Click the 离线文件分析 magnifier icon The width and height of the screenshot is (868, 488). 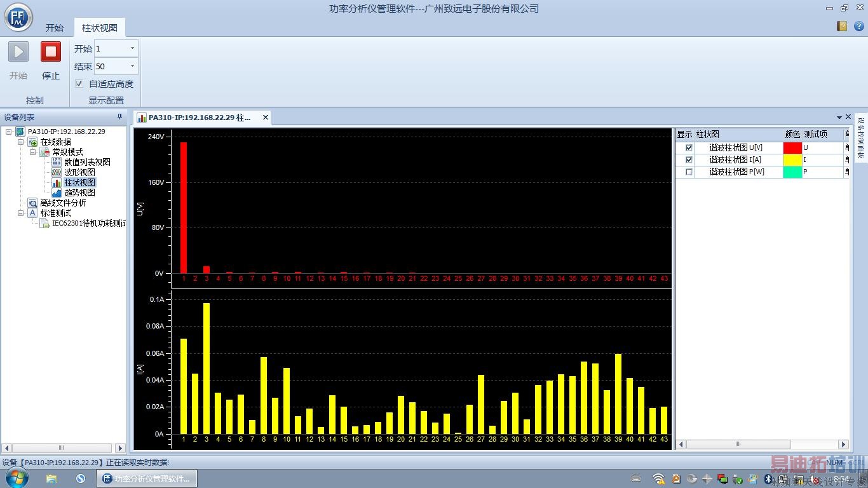(x=32, y=203)
